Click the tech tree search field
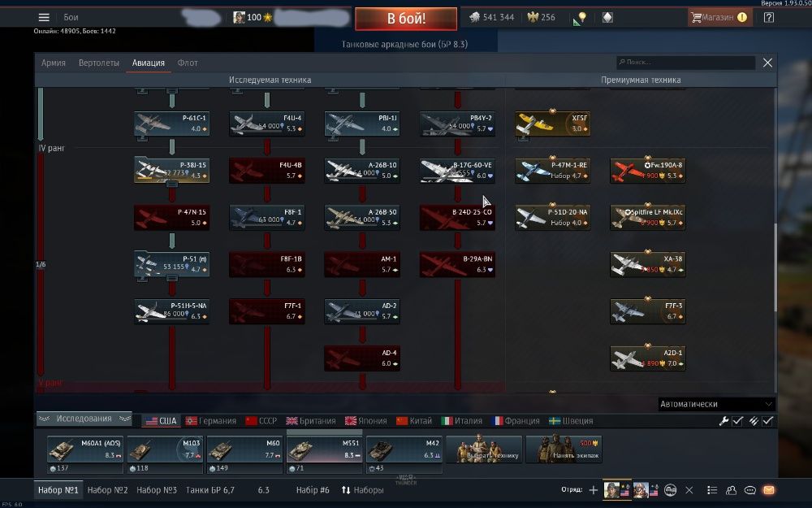 [x=686, y=63]
